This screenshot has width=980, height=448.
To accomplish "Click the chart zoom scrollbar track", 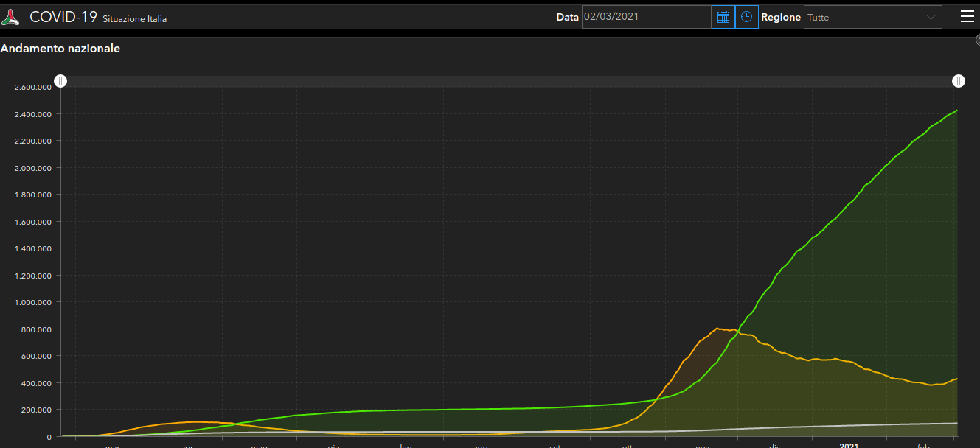I will (x=509, y=81).
